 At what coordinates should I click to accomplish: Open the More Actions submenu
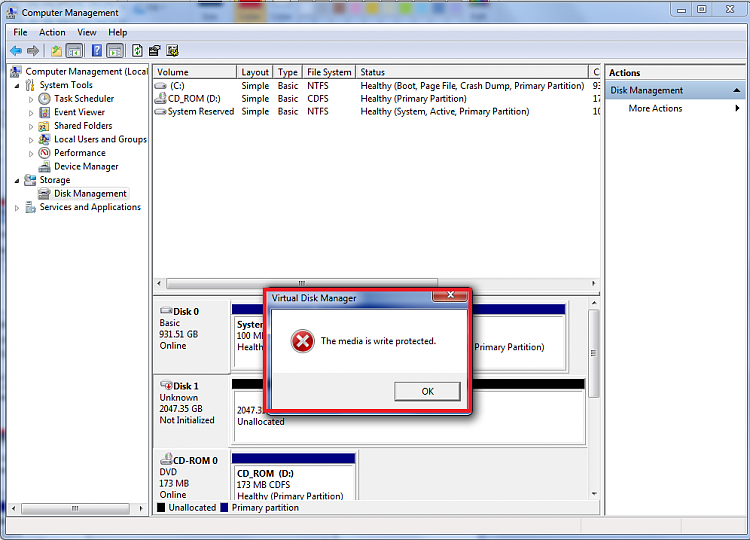pos(676,109)
